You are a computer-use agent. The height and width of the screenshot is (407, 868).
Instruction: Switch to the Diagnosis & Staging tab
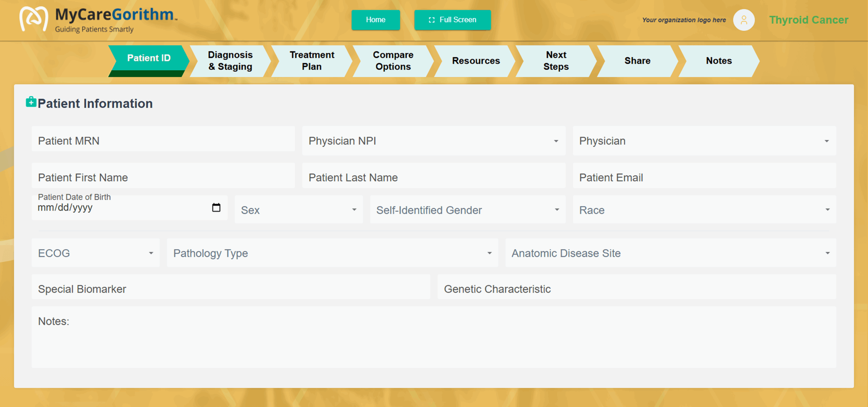[230, 61]
